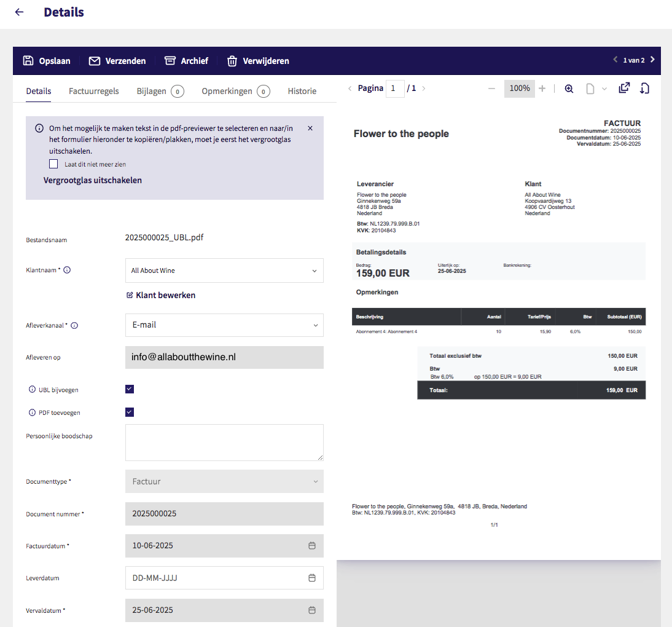Check 'Laat dit niet meer zien' box
Screen dimensions: 672x627
pyautogui.click(x=53, y=164)
